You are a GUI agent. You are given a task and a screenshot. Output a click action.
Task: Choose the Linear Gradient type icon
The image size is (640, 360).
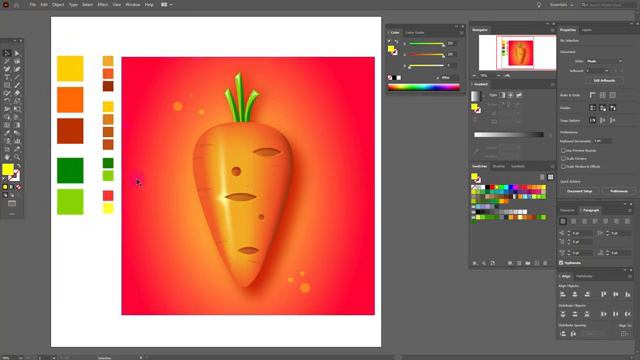[x=502, y=95]
